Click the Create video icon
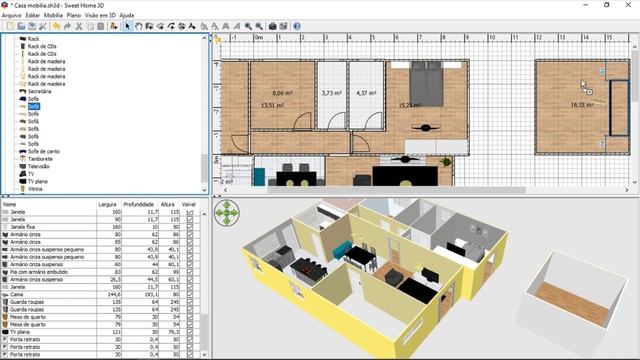640x360 pixels. pyautogui.click(x=283, y=26)
